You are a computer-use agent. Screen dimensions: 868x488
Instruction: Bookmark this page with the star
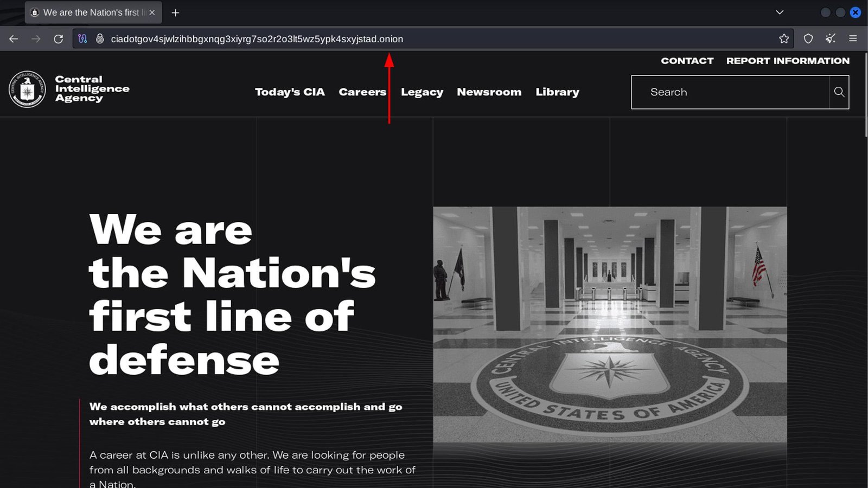(x=784, y=38)
